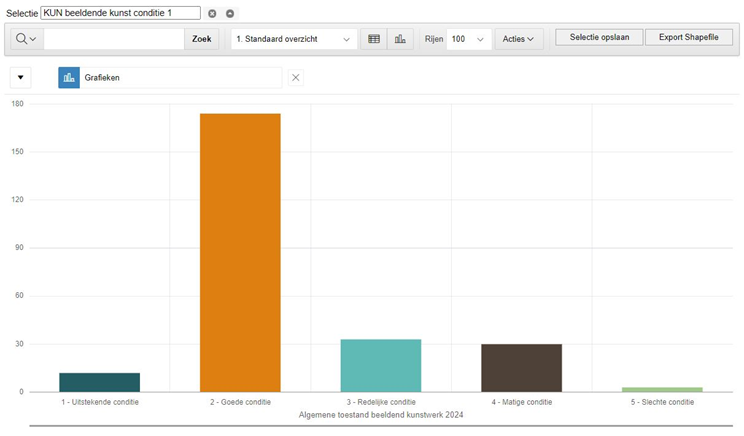The image size is (744, 436).
Task: Open the '1. Standaard overzicht' dropdown
Action: tap(293, 39)
